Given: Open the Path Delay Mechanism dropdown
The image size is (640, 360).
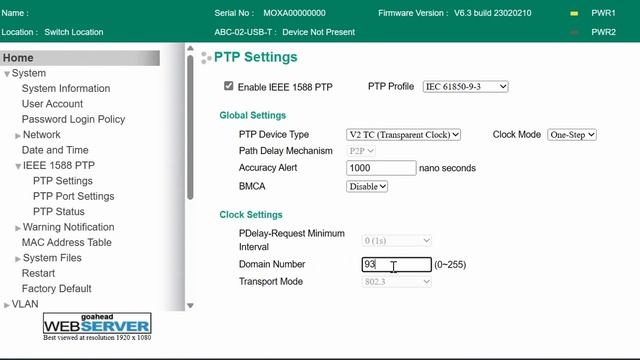Looking at the screenshot, I should tap(361, 151).
